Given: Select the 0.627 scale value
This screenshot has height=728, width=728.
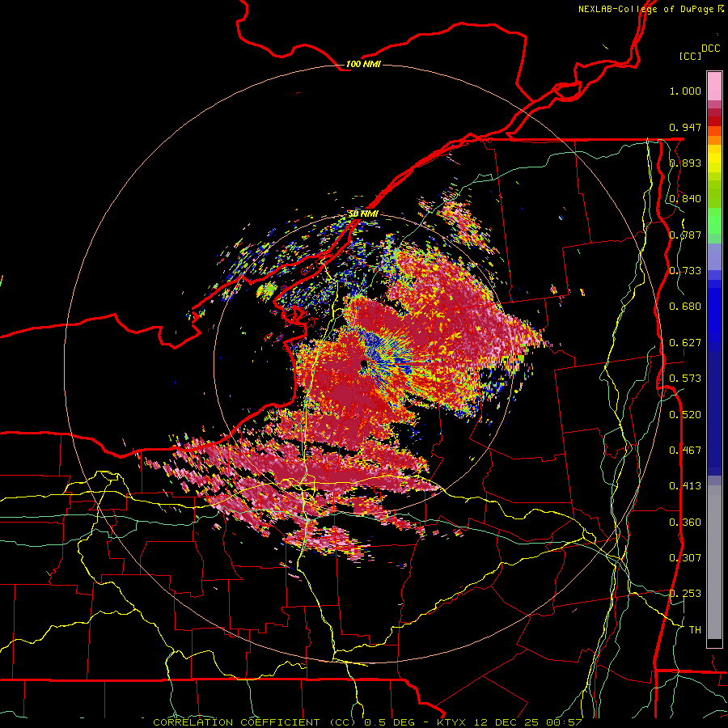Looking at the screenshot, I should [x=685, y=343].
